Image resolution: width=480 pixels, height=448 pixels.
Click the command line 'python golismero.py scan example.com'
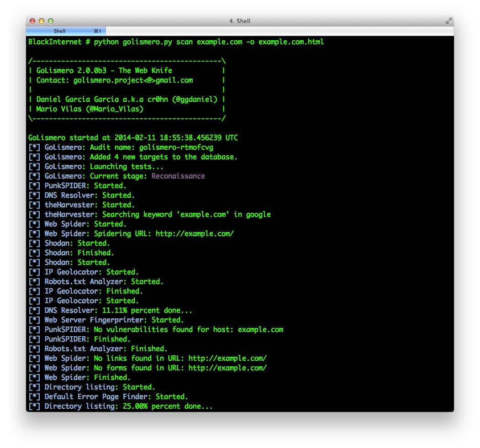(x=176, y=42)
